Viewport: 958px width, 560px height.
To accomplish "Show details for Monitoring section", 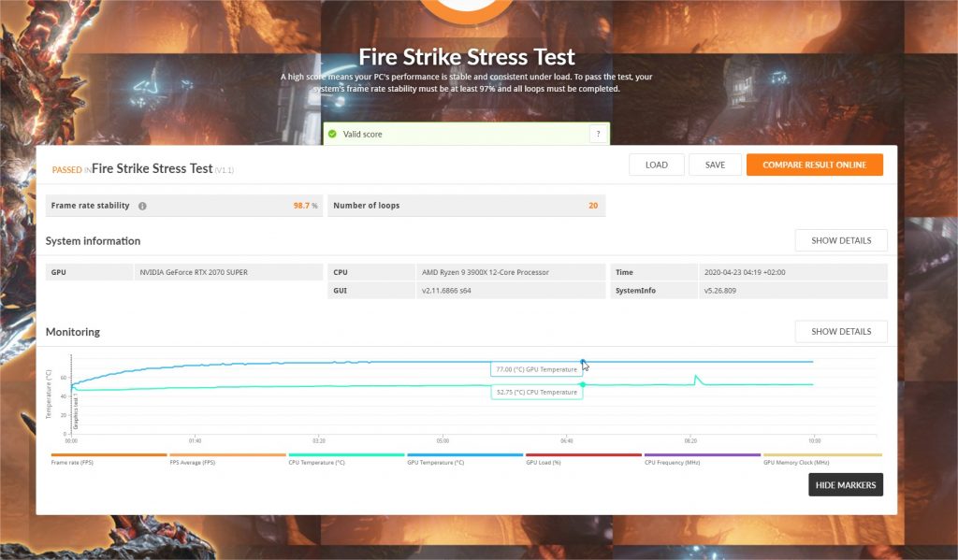I will pos(841,332).
